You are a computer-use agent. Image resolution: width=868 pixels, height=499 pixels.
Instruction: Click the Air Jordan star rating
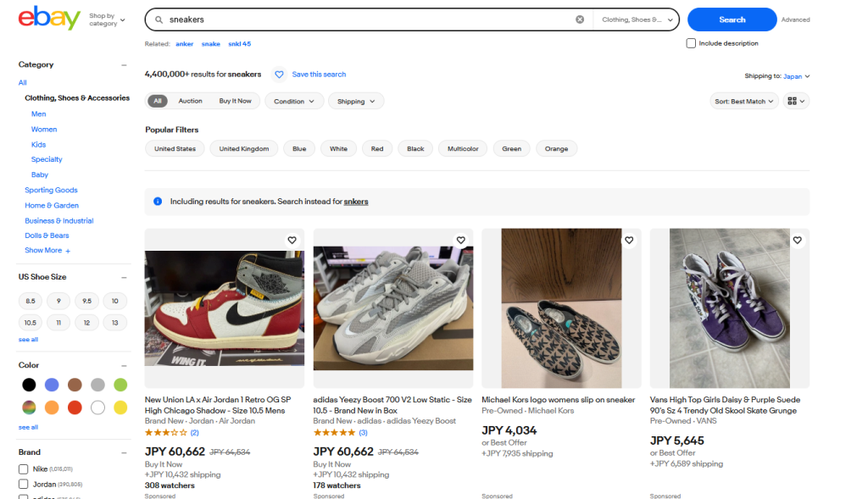click(166, 433)
